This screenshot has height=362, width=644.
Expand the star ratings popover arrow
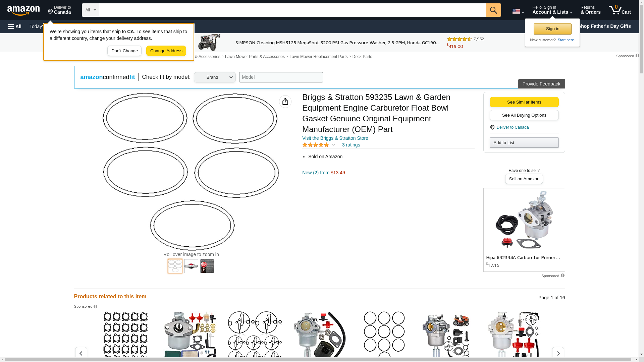click(x=333, y=145)
